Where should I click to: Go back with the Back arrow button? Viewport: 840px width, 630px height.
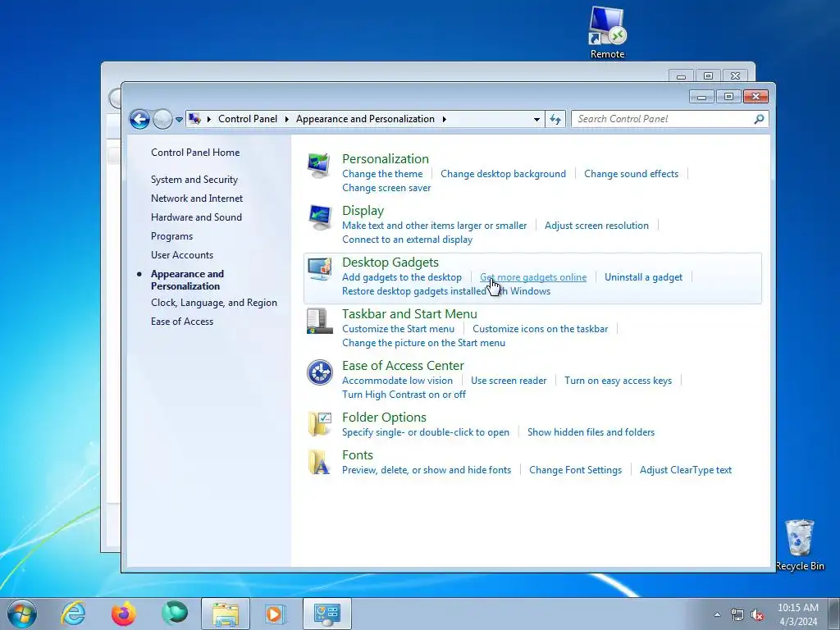(x=139, y=119)
